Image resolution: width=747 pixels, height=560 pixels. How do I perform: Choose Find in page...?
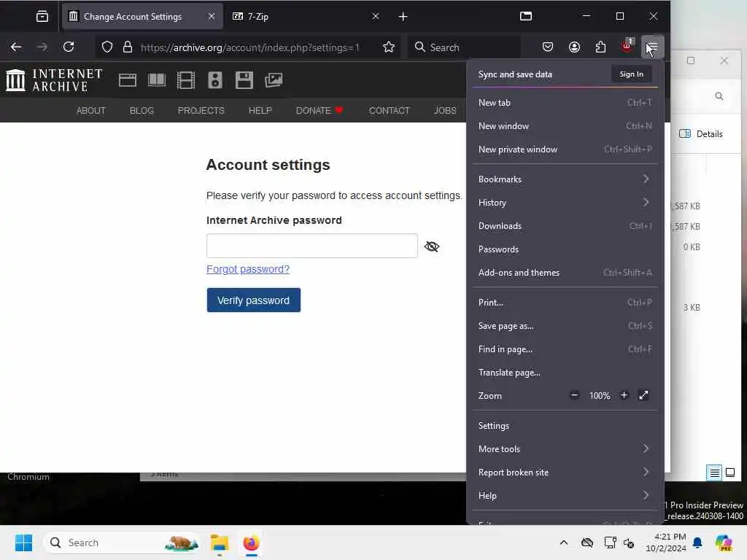coord(565,349)
